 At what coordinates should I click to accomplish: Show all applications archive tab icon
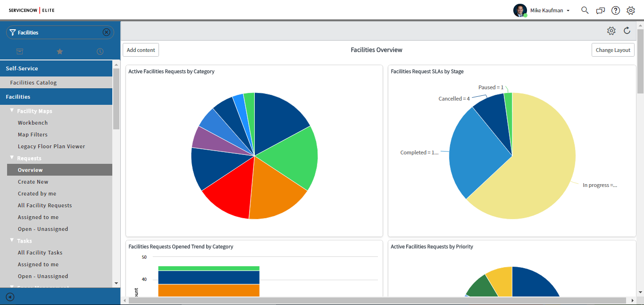(x=20, y=51)
